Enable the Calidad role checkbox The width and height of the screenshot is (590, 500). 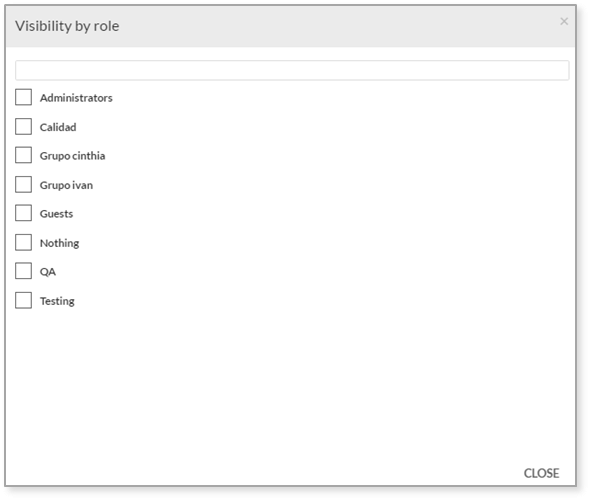point(23,126)
